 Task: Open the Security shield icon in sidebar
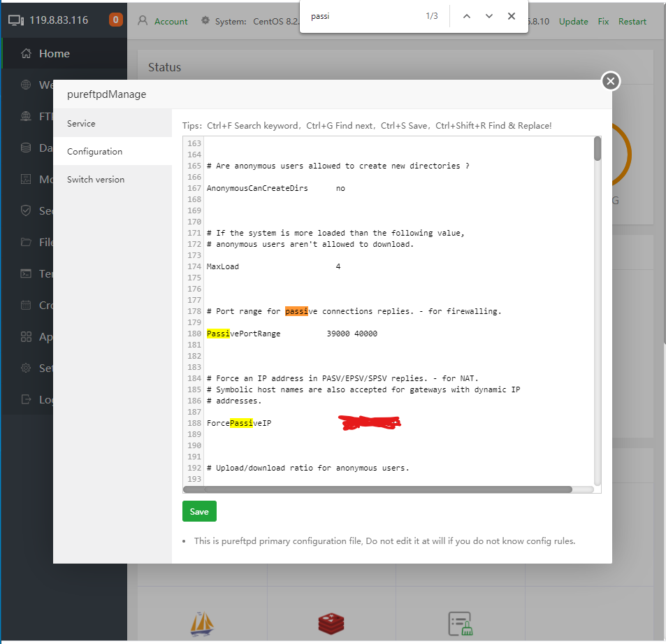tap(26, 211)
